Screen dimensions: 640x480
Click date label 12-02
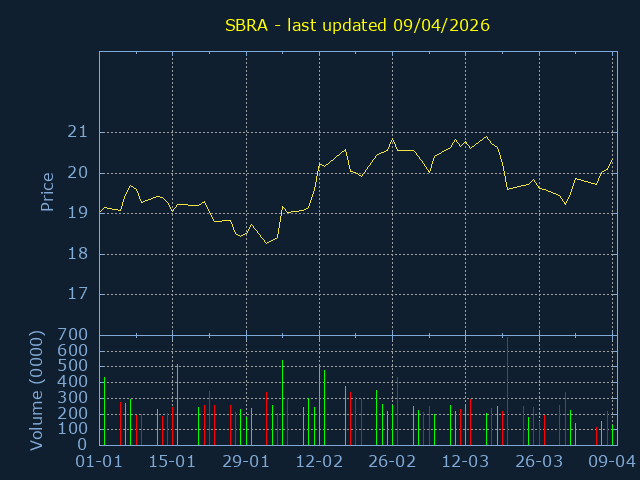(319, 462)
